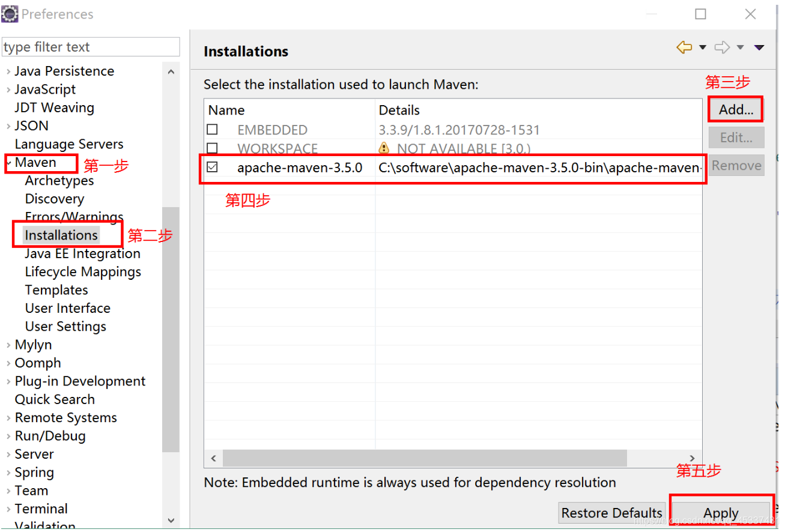785x532 pixels.
Task: Click the tree vertical scrollbar thumb
Action: (171, 329)
